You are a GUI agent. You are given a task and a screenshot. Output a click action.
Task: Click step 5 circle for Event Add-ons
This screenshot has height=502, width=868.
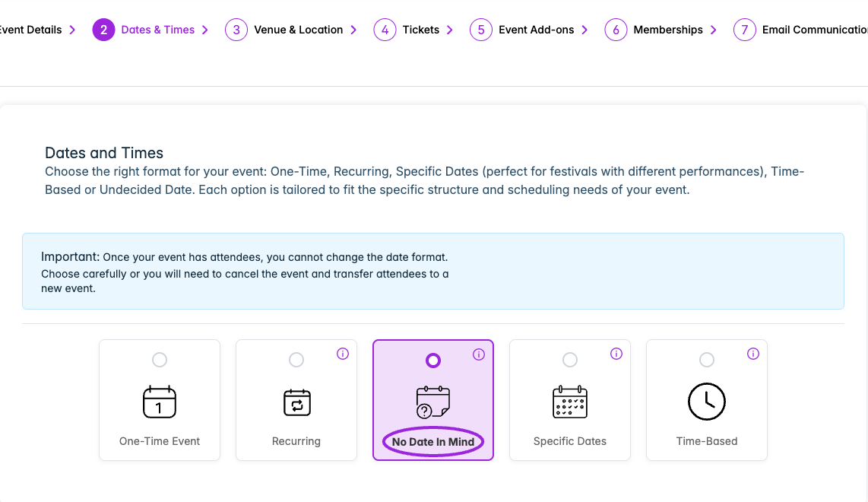(x=481, y=30)
